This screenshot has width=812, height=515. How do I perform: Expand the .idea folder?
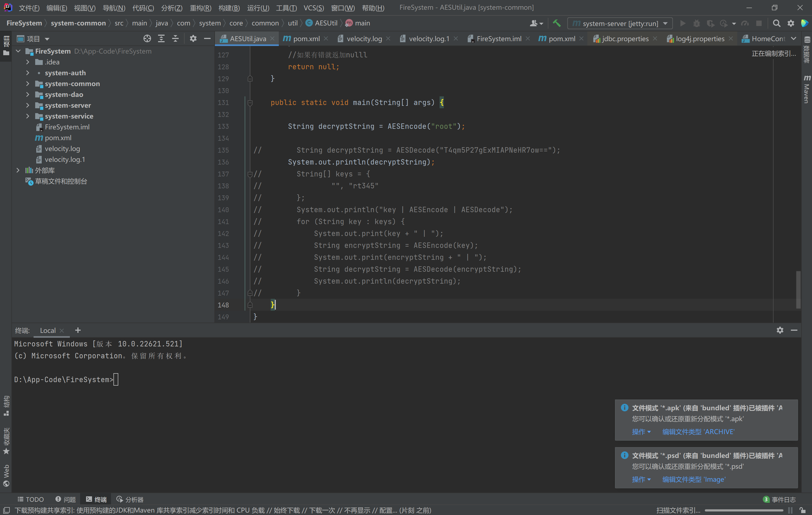28,62
